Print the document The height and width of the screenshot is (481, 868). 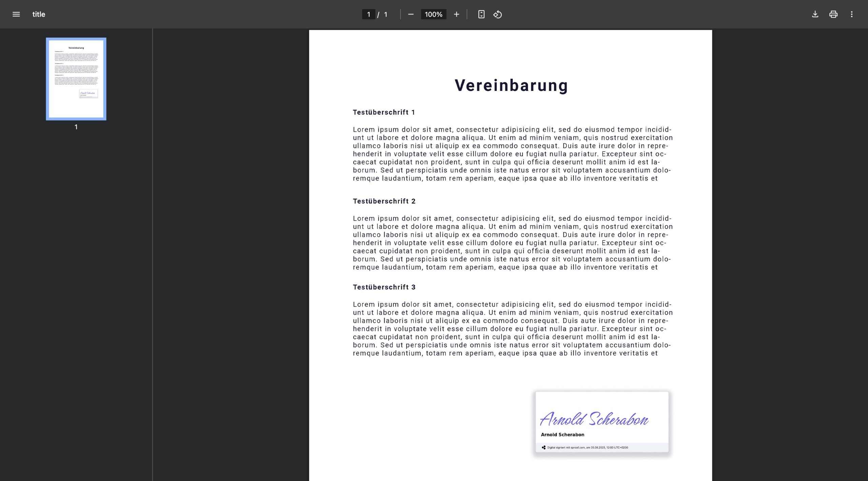click(x=833, y=14)
